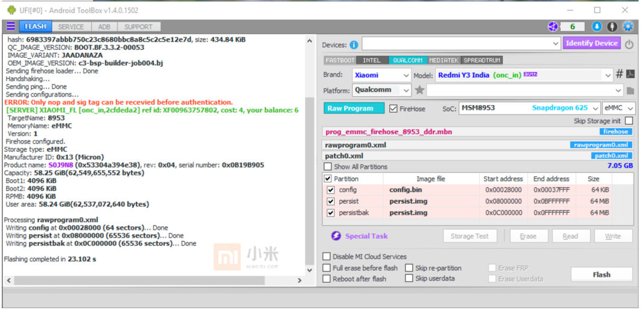Viewport: 644px width, 313px height.
Task: Click the folder browse icon
Action: tap(630, 90)
